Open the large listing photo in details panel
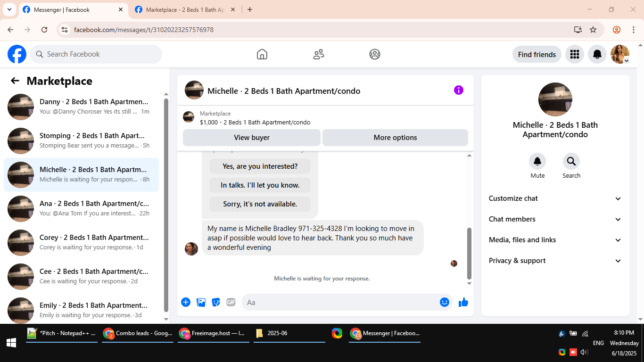The height and width of the screenshot is (362, 644). click(x=555, y=99)
